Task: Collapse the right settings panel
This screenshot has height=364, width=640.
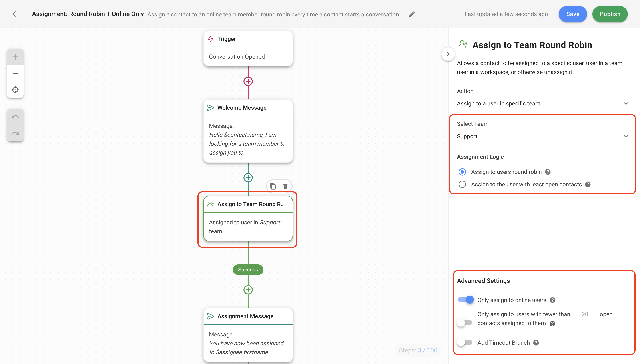Action: click(x=448, y=54)
